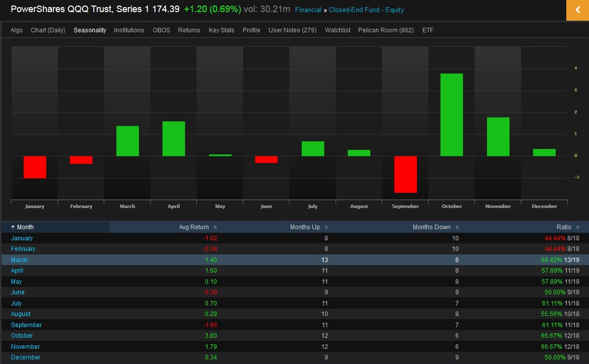Click September avg return value -1.66
589x364 pixels.
210,325
